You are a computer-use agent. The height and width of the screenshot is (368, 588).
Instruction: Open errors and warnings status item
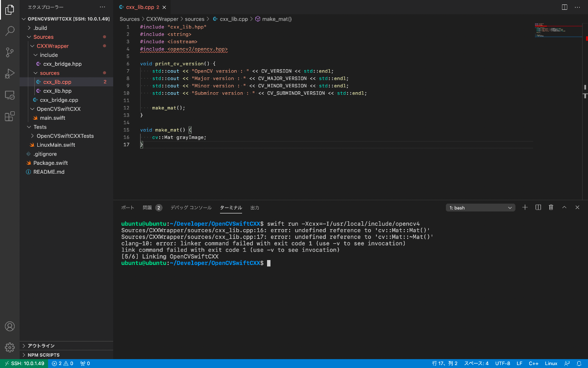pyautogui.click(x=62, y=364)
